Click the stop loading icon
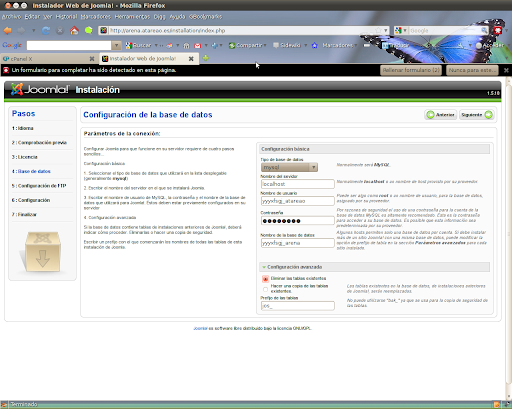The width and height of the screenshot is (512, 409). [x=60, y=31]
